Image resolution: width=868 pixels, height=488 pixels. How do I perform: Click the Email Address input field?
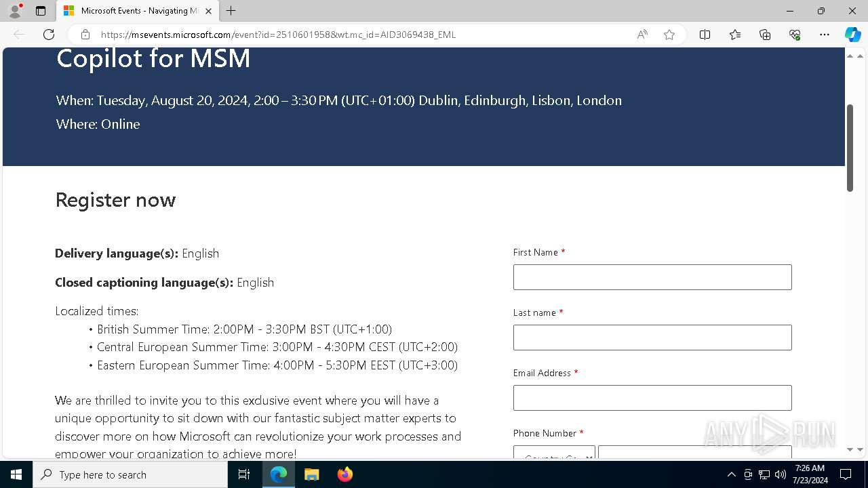pos(652,398)
